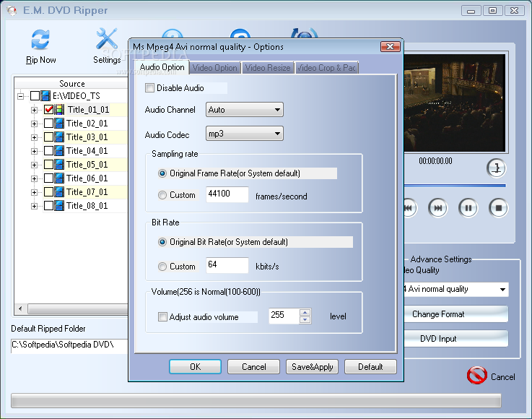The height and width of the screenshot is (419, 532).
Task: Stop the preview playback
Action: [x=498, y=208]
